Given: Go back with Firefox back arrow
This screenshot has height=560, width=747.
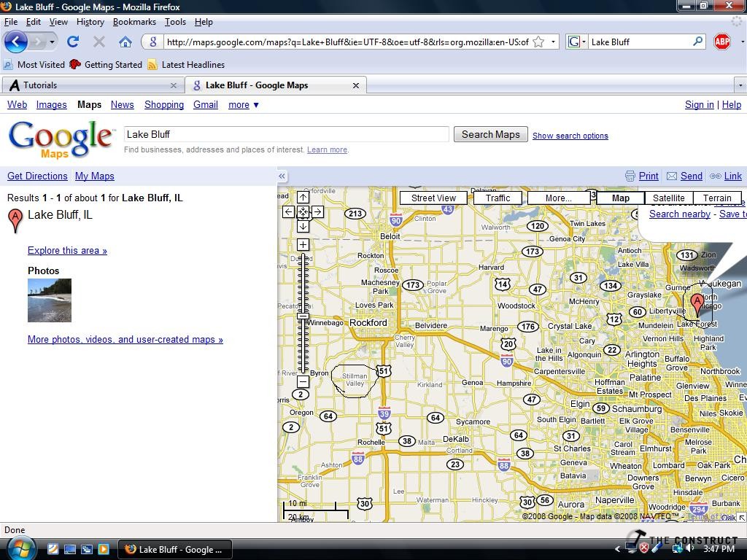Looking at the screenshot, I should pyautogui.click(x=16, y=42).
